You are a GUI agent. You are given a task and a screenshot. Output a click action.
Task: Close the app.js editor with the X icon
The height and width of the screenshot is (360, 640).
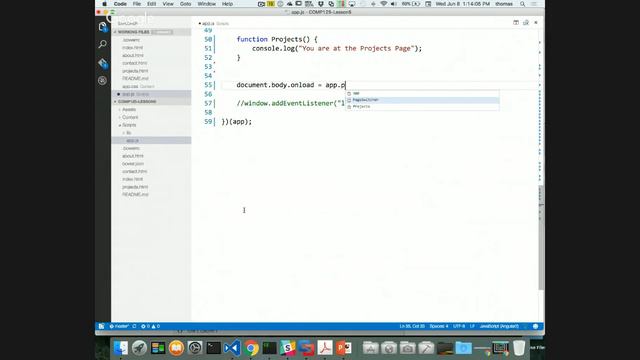[x=536, y=23]
